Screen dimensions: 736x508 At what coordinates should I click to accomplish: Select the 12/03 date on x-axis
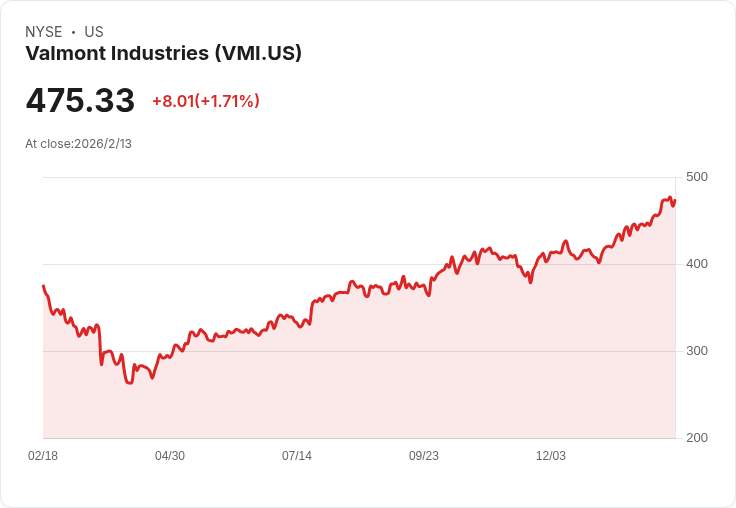pos(551,456)
